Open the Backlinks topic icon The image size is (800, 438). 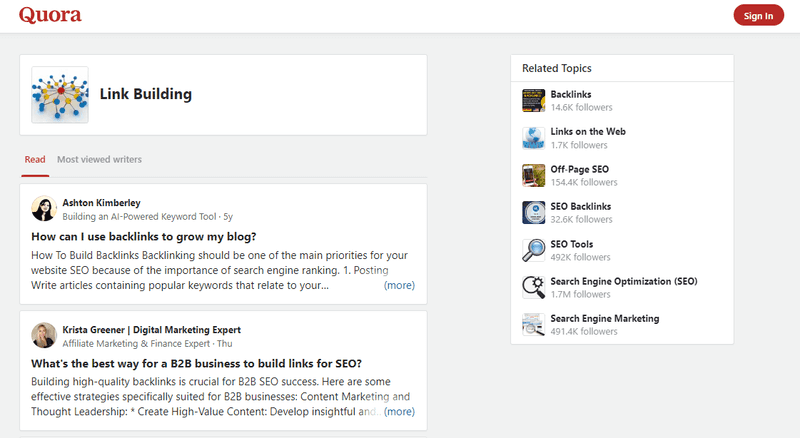pyautogui.click(x=533, y=101)
